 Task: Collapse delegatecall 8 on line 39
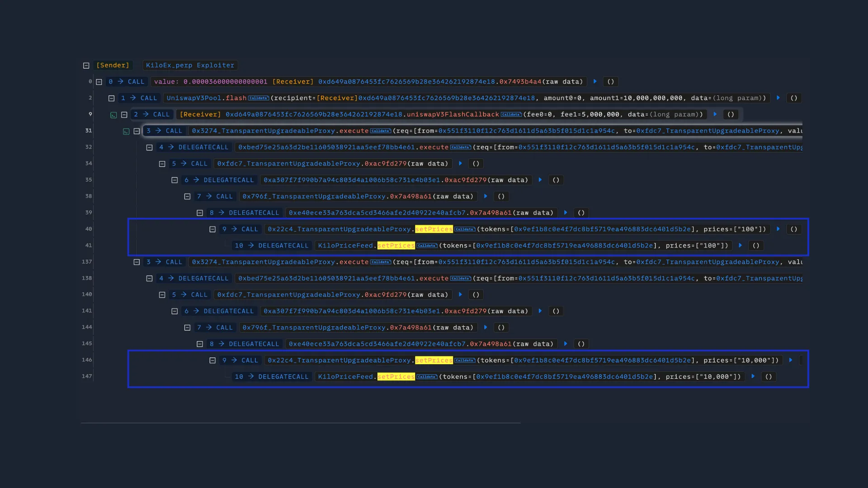(x=200, y=213)
